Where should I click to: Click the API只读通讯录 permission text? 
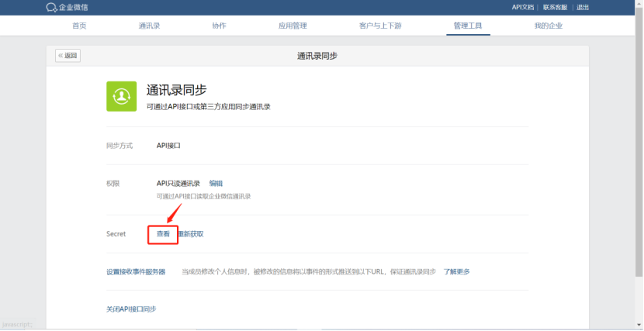178,184
